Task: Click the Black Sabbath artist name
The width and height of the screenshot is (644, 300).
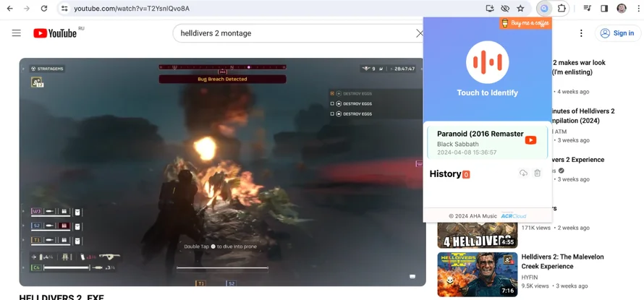Action: 457,144
